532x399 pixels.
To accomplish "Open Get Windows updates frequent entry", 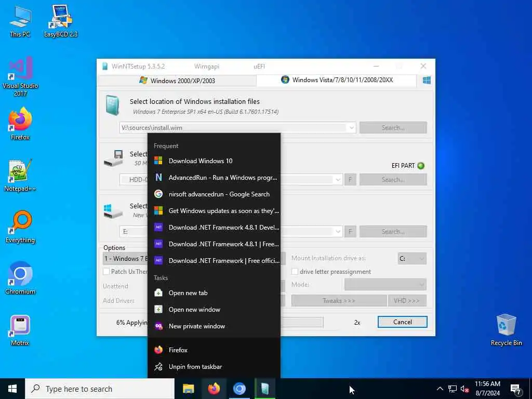I will [214, 211].
